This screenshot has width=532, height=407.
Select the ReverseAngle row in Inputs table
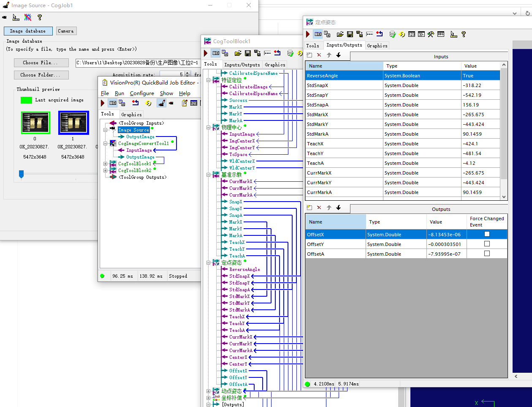403,76
